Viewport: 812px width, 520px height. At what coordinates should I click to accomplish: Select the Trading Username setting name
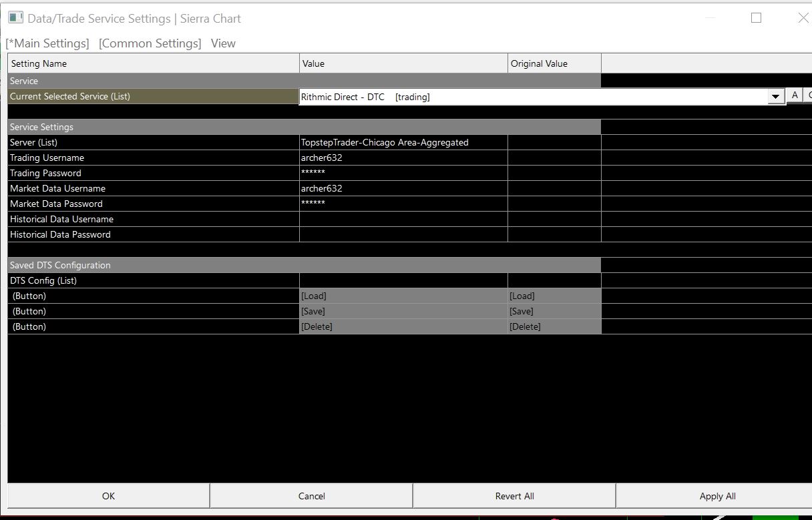[x=154, y=158]
